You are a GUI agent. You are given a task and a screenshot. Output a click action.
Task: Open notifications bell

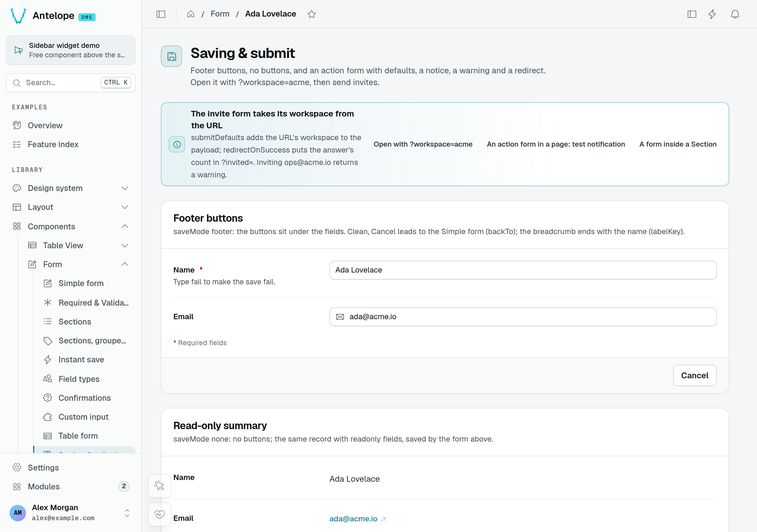coord(735,14)
